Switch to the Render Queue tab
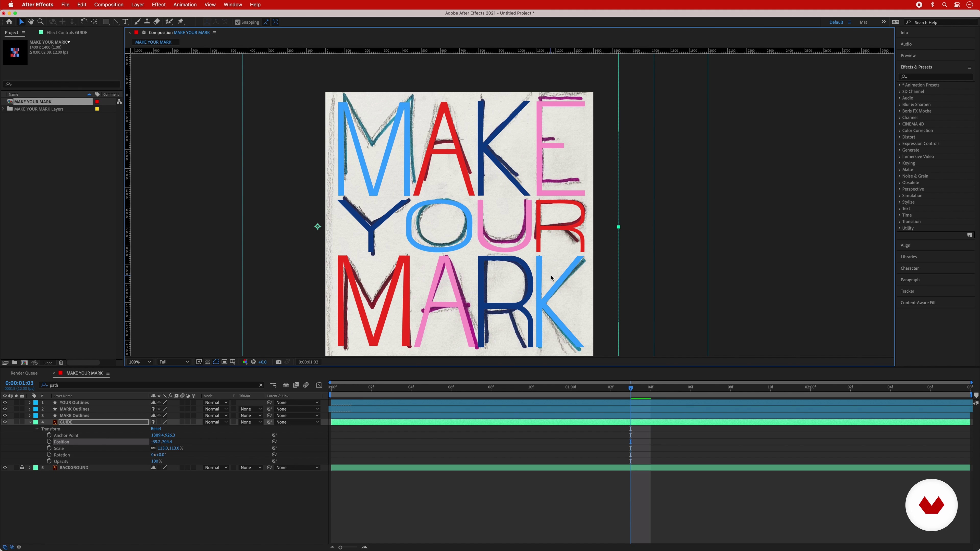The height and width of the screenshot is (551, 980). point(24,373)
